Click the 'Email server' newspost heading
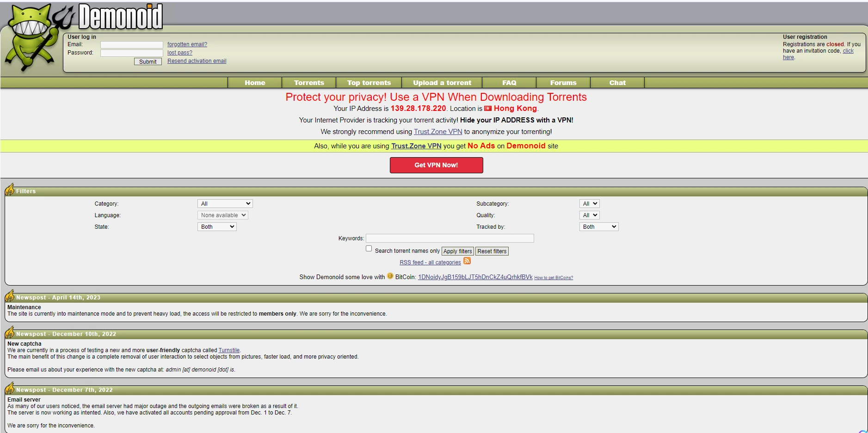 [24, 400]
